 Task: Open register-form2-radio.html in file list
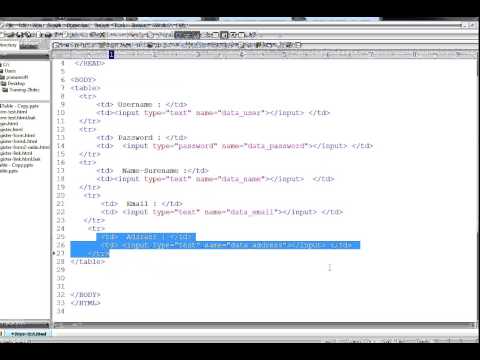point(25,147)
